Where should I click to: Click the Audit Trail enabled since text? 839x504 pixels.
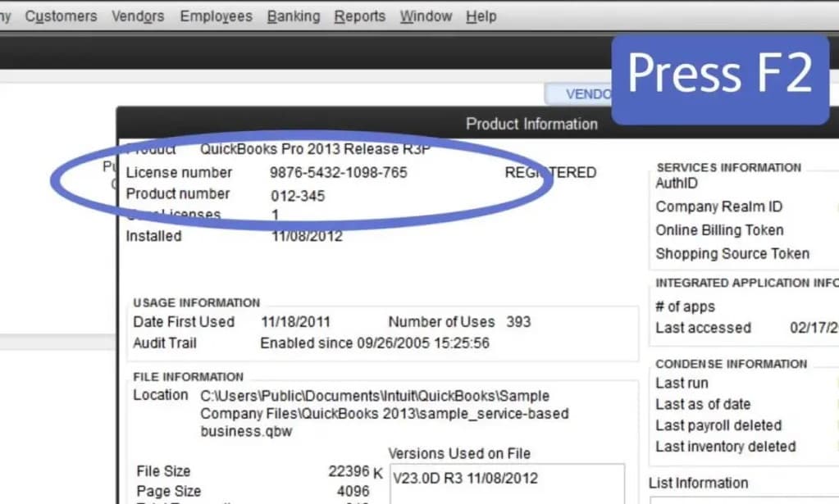[375, 343]
